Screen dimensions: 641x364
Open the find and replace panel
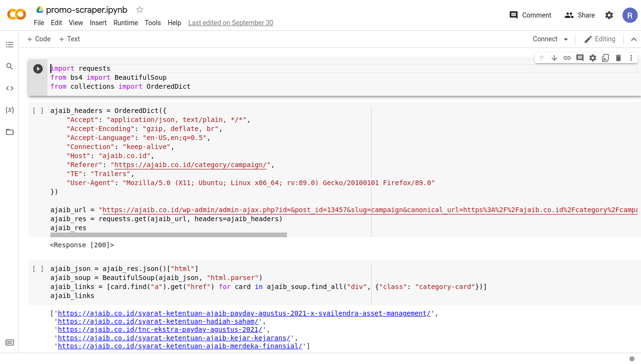tap(10, 66)
